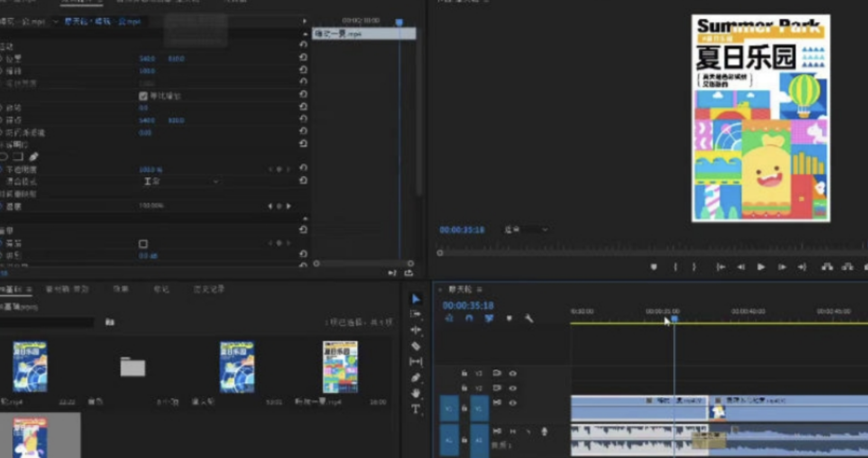Select the Type tool
Screen dimensions: 868x458
click(x=415, y=409)
